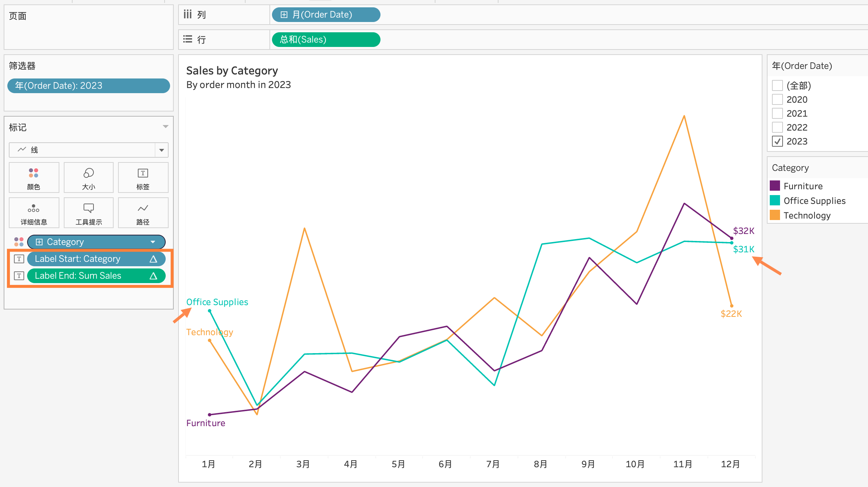Click the color dots icon beside Category pill

pyautogui.click(x=19, y=242)
